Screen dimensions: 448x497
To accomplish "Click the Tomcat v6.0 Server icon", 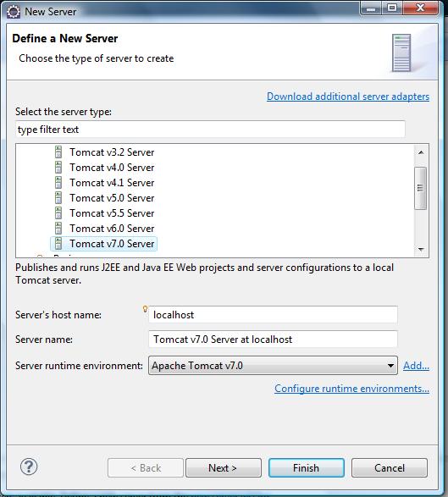I will (x=58, y=229).
